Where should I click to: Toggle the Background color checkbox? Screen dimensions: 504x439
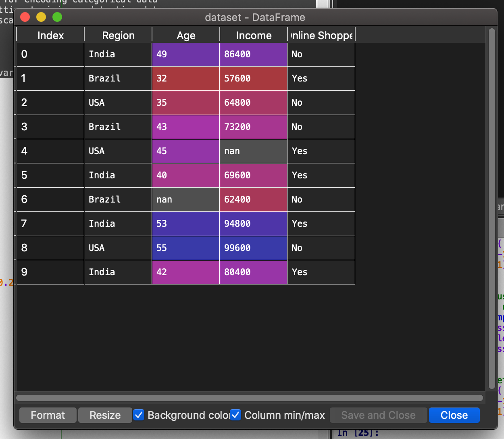139,415
